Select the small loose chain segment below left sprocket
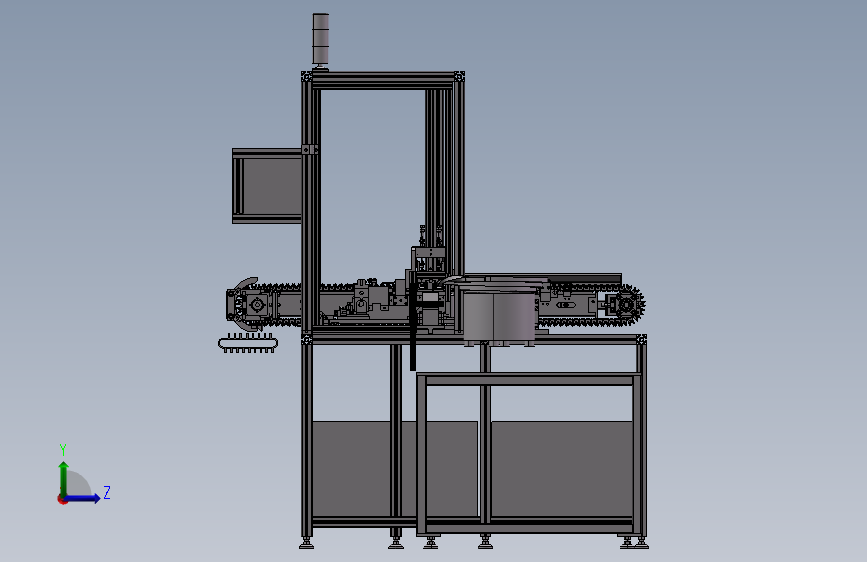The height and width of the screenshot is (562, 867). point(248,344)
